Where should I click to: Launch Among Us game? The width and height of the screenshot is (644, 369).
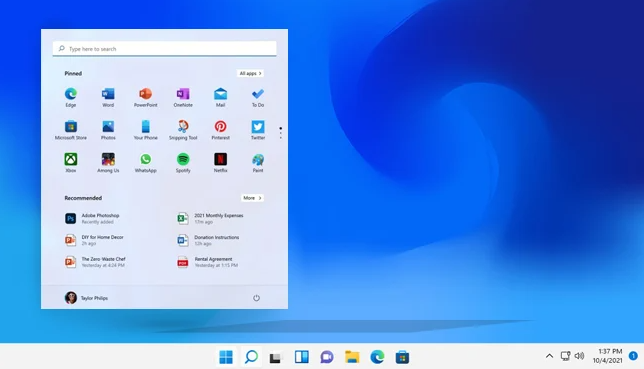click(108, 162)
